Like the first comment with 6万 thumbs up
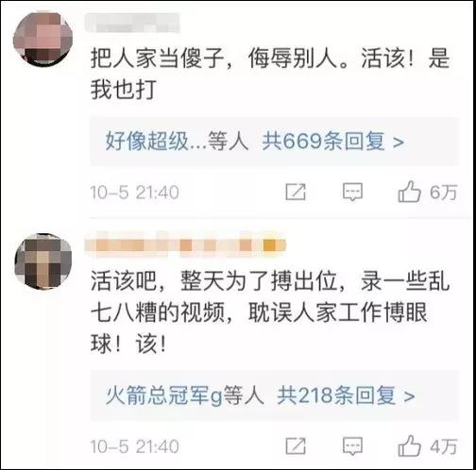The height and width of the screenshot is (470, 476). [x=409, y=192]
